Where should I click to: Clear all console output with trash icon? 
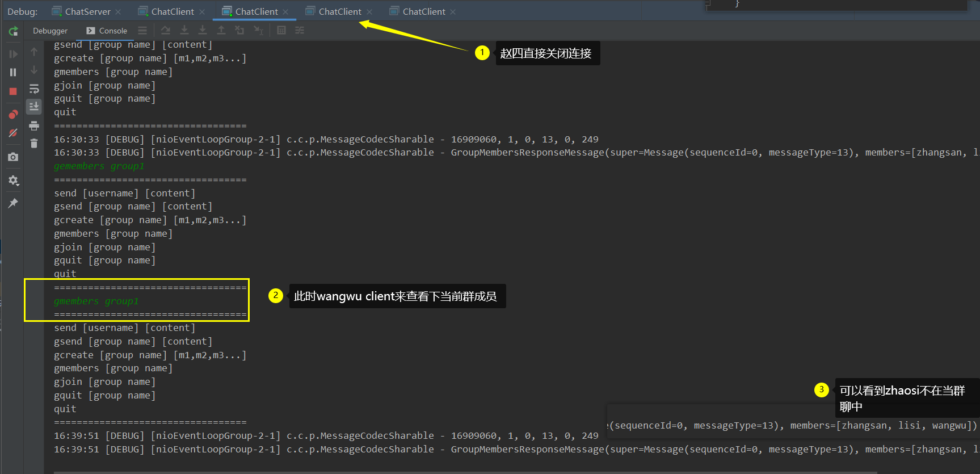coord(34,144)
